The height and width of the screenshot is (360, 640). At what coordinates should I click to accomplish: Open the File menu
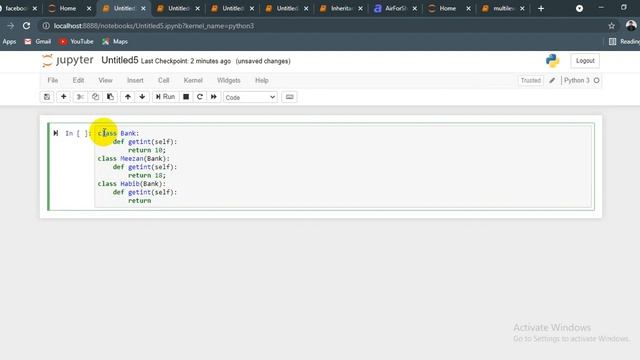[x=53, y=80]
